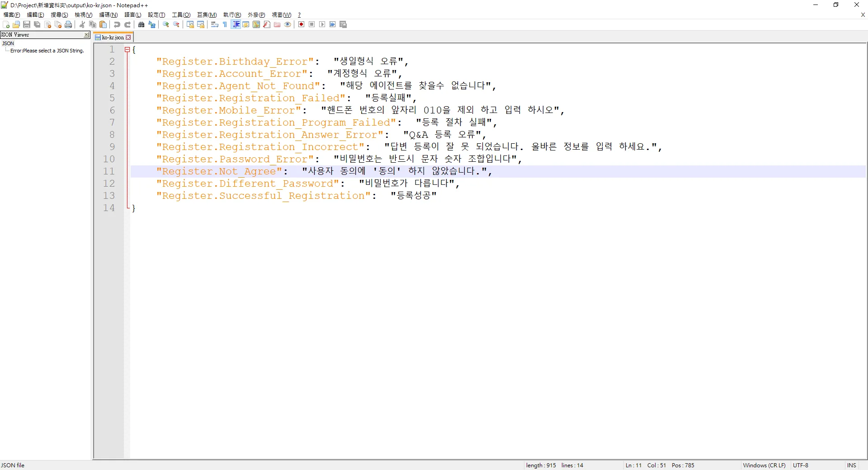Screen dimensions: 868x470
Task: Select the JSON root node in viewer
Action: click(x=8, y=43)
